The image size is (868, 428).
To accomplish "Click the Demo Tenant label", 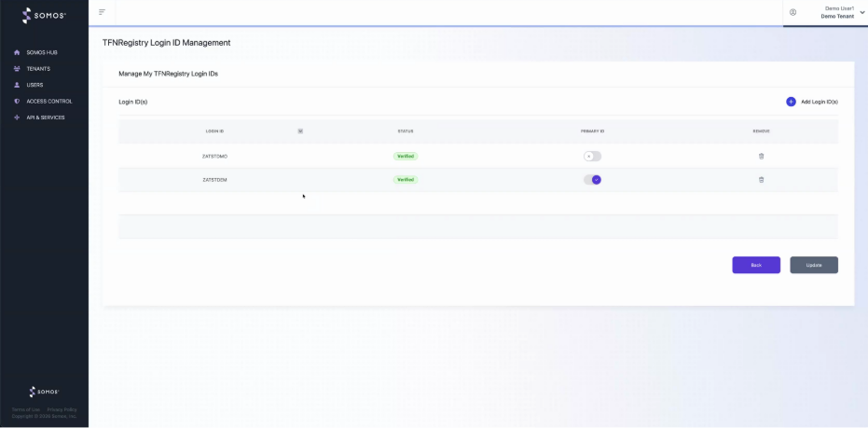I will tap(837, 17).
